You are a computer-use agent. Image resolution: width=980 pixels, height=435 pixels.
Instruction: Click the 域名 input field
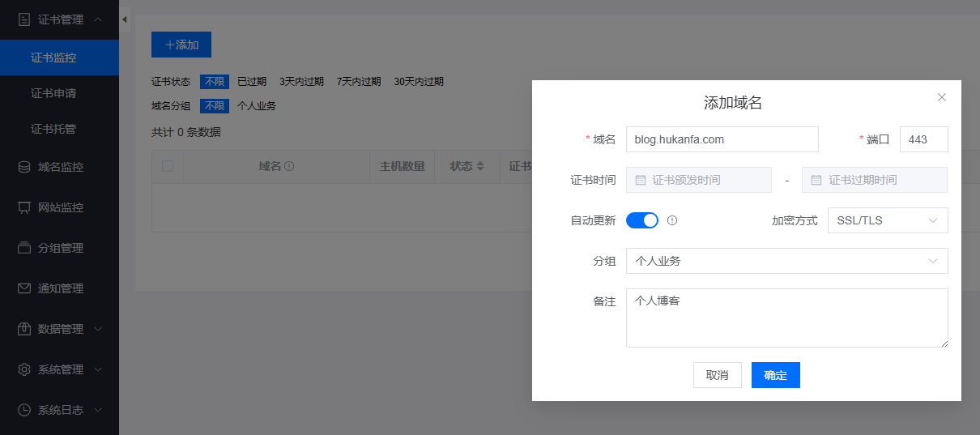pyautogui.click(x=722, y=139)
